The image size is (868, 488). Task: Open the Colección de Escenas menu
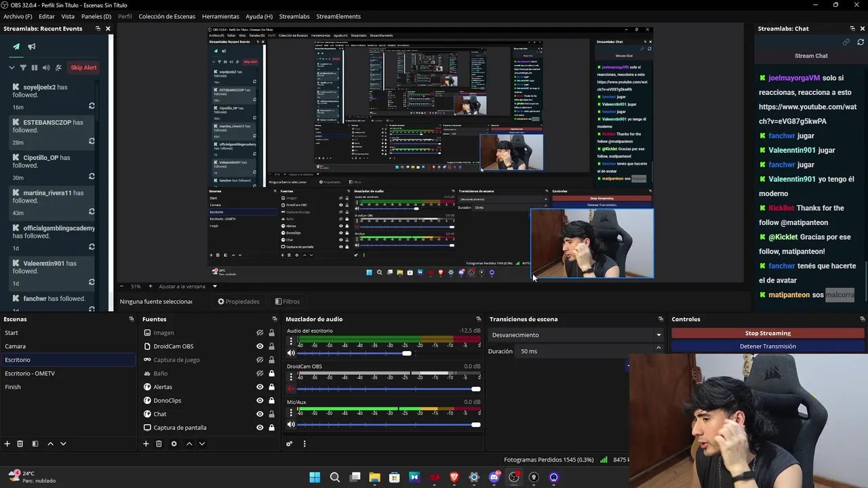click(167, 16)
